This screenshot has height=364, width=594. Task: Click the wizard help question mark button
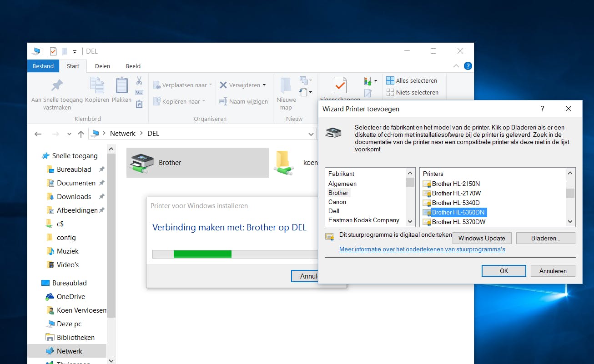point(542,109)
